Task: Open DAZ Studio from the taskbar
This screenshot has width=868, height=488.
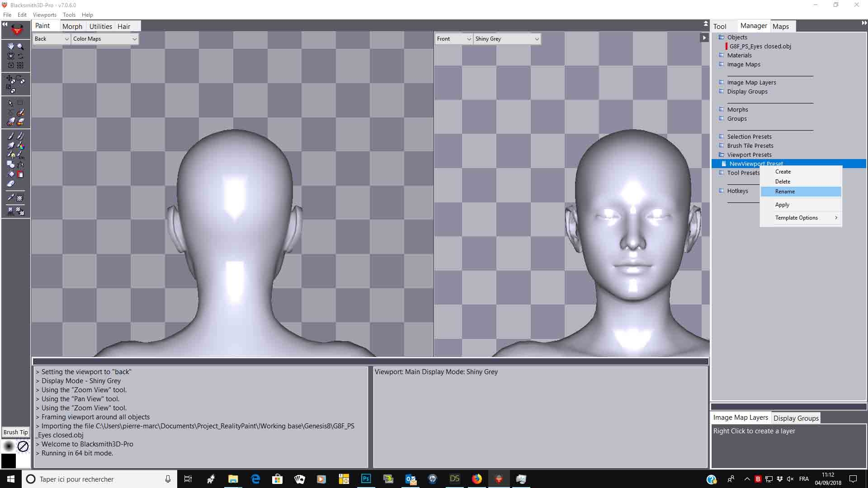Action: coord(454,479)
